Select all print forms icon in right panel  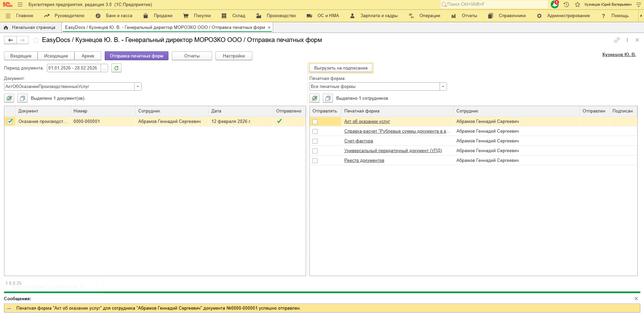[314, 98]
